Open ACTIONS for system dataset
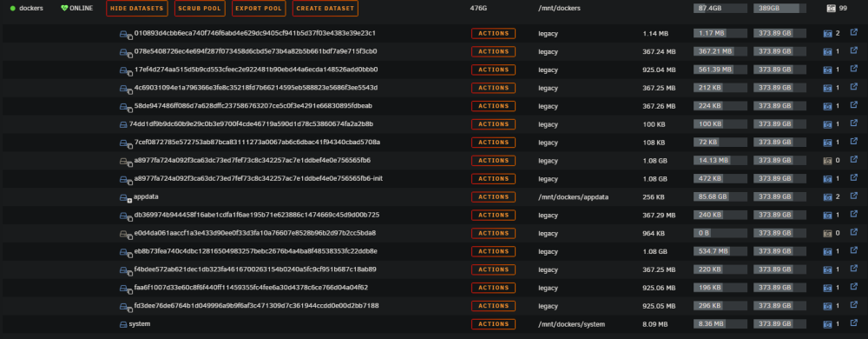 pyautogui.click(x=493, y=324)
